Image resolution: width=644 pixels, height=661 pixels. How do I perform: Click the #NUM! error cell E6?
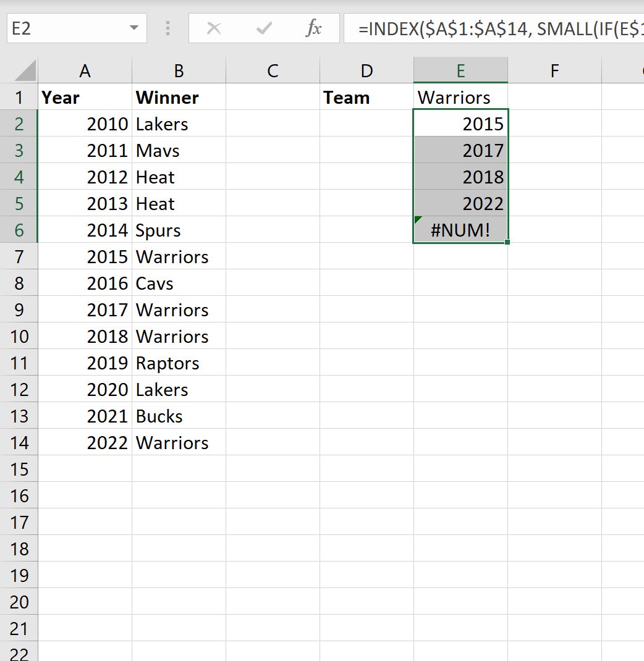tap(460, 230)
